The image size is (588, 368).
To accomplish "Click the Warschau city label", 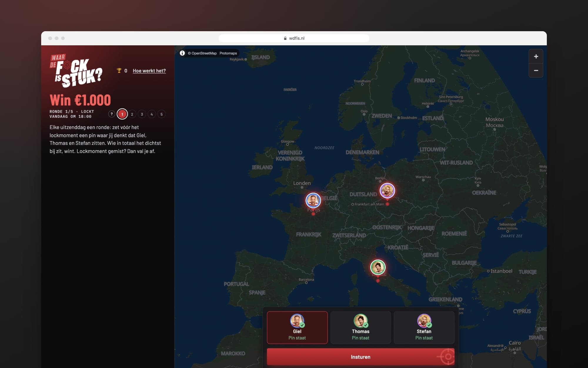I will tap(423, 177).
